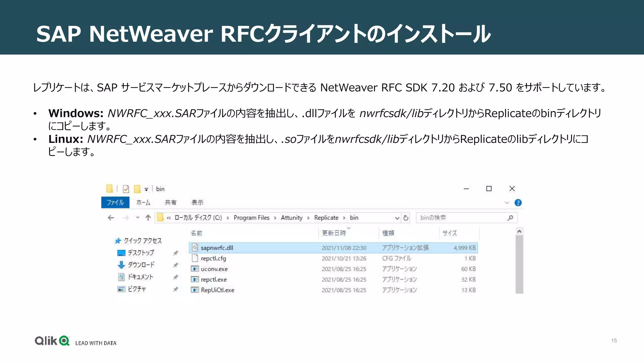Screen dimensions: 644x362
Task: Click the vertical scrollbar thumb
Action: pos(519,265)
